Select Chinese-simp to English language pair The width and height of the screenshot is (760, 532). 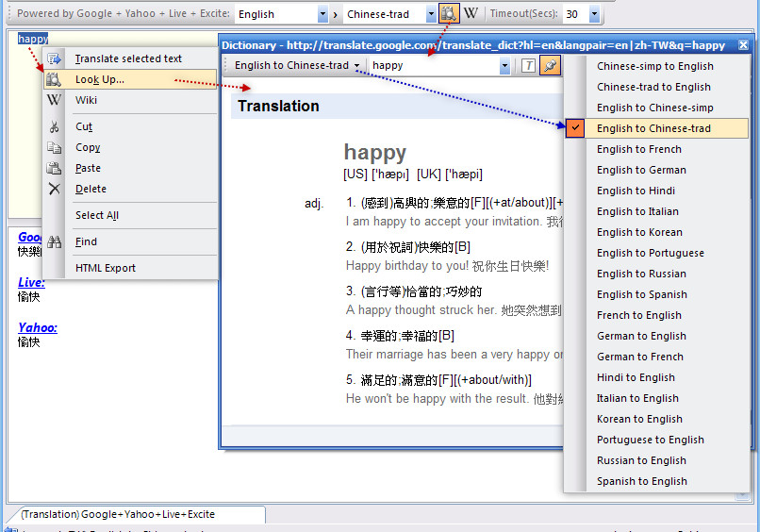point(657,66)
